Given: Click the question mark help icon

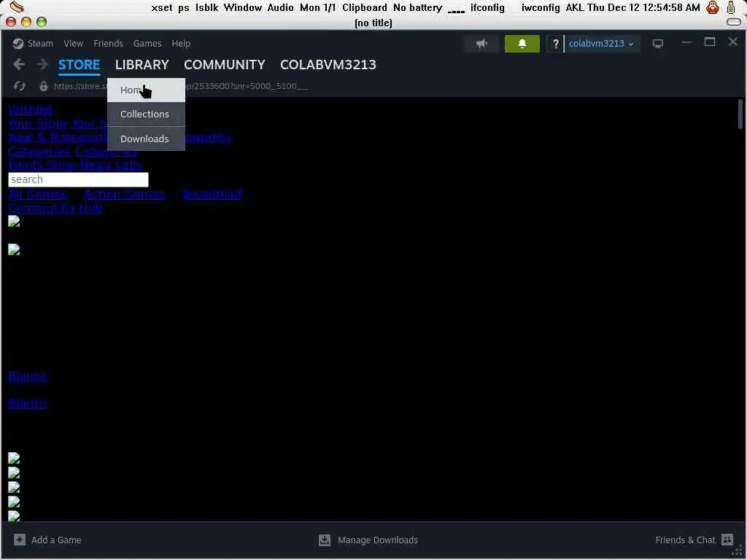Looking at the screenshot, I should click(555, 44).
